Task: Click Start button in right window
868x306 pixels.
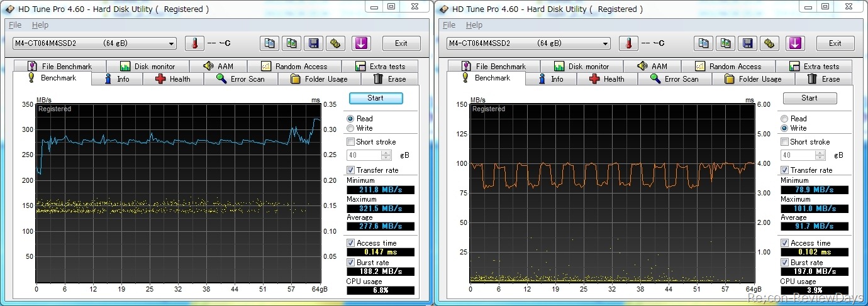Action: [810, 98]
